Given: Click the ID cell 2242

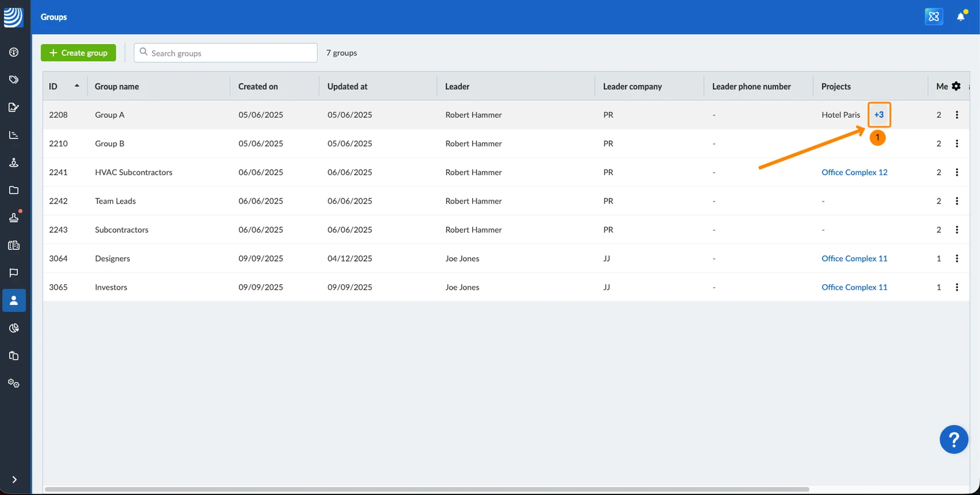Looking at the screenshot, I should point(58,201).
